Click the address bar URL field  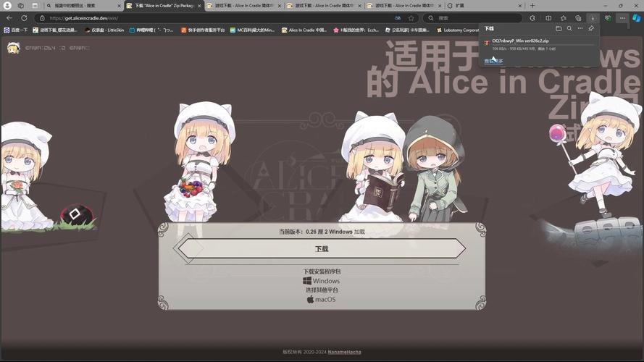click(x=217, y=17)
